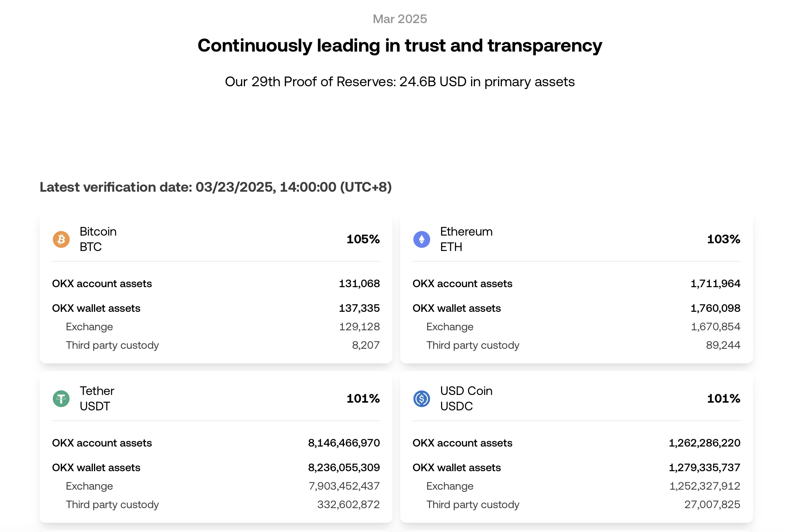Click the latest verification date heading

pos(216,187)
